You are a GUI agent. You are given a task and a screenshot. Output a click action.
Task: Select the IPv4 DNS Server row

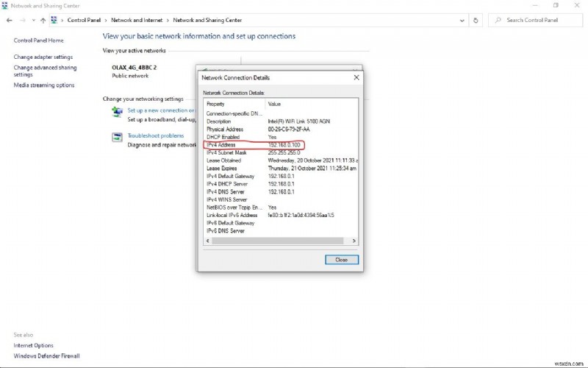[x=281, y=192]
